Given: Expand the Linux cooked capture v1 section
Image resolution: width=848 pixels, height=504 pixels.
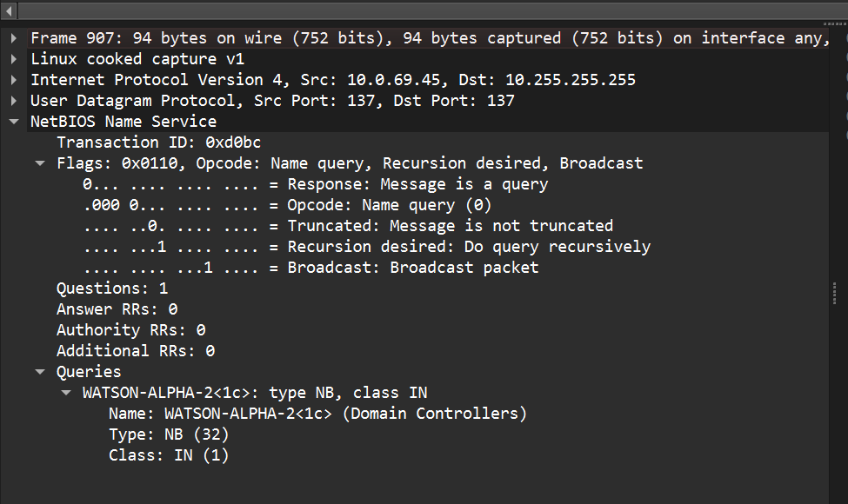Looking at the screenshot, I should [x=14, y=59].
